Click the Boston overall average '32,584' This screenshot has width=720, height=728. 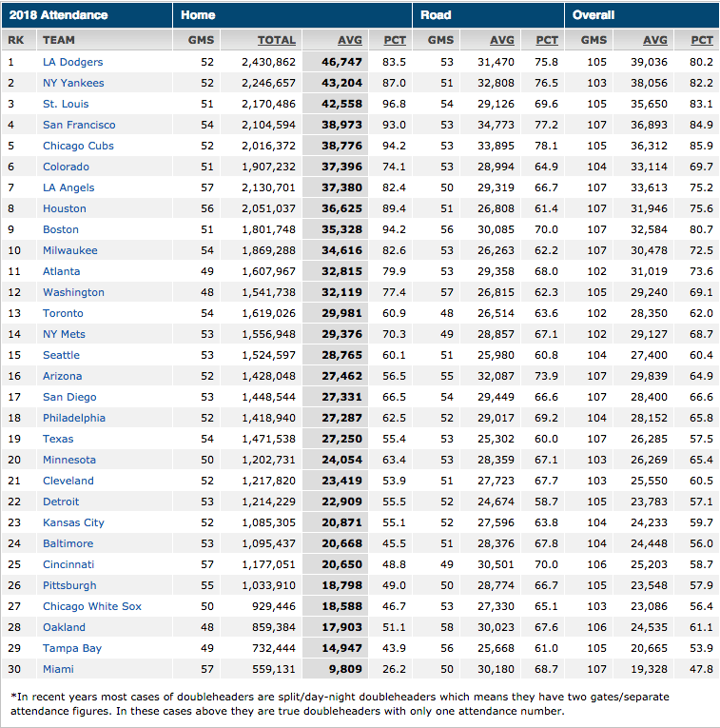[x=649, y=229]
